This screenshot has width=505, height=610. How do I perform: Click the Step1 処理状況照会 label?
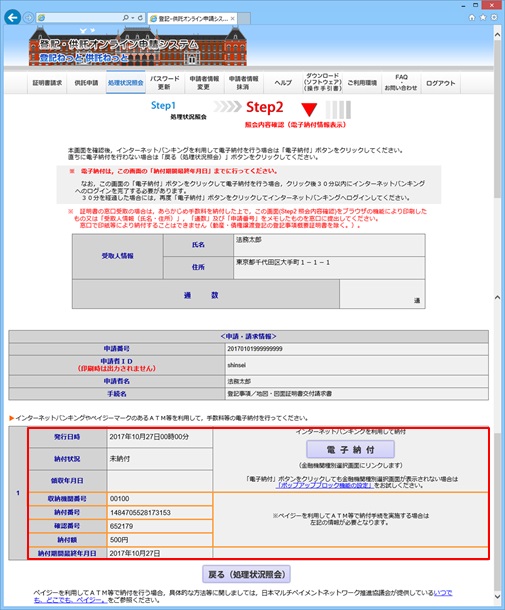coord(179,110)
